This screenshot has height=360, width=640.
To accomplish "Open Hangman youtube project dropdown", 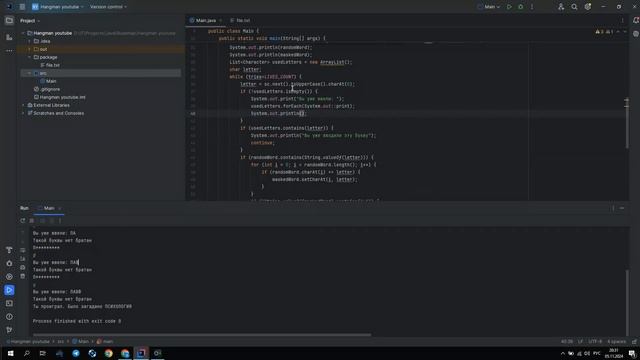I will (58, 7).
